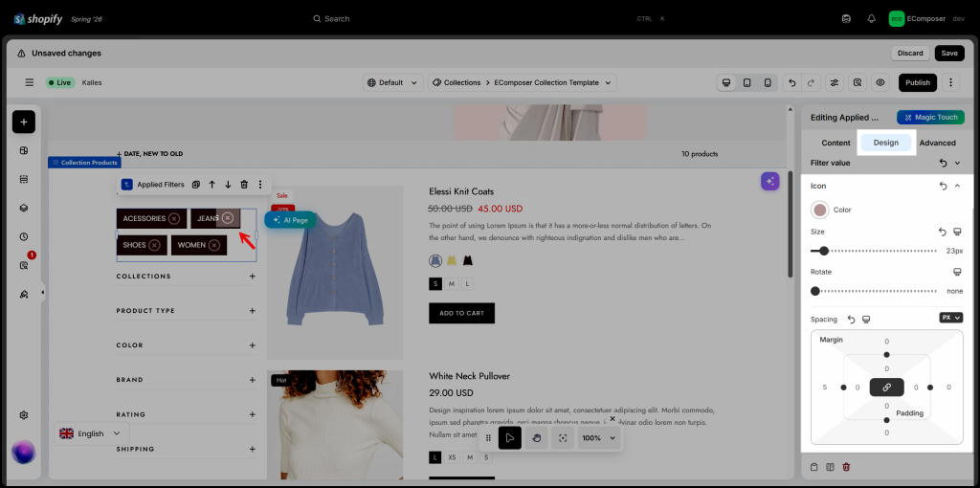Click the preview eye icon

[x=880, y=82]
